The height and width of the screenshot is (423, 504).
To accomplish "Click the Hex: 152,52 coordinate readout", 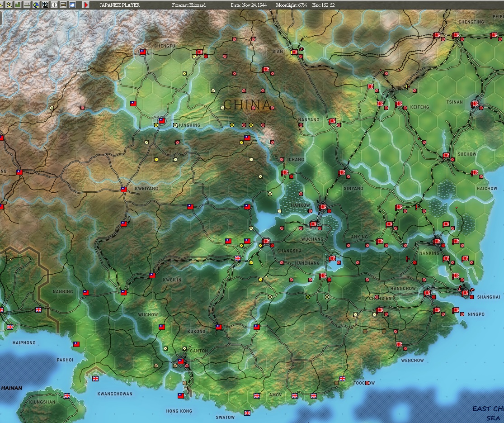I will (x=323, y=5).
